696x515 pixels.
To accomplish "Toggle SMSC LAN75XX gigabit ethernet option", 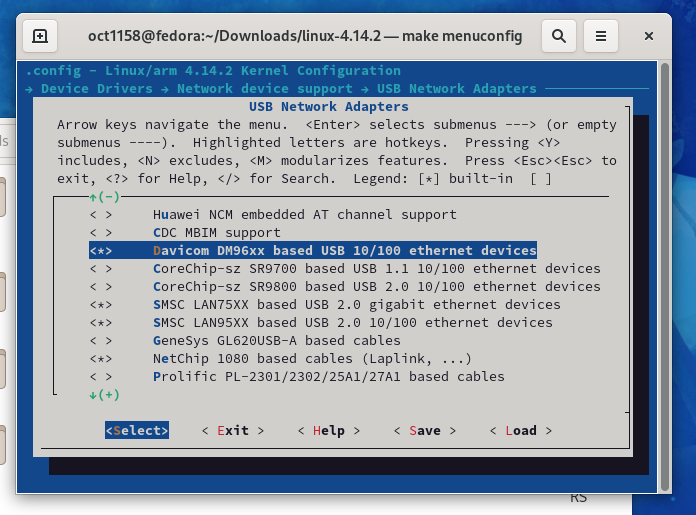I will coord(101,305).
